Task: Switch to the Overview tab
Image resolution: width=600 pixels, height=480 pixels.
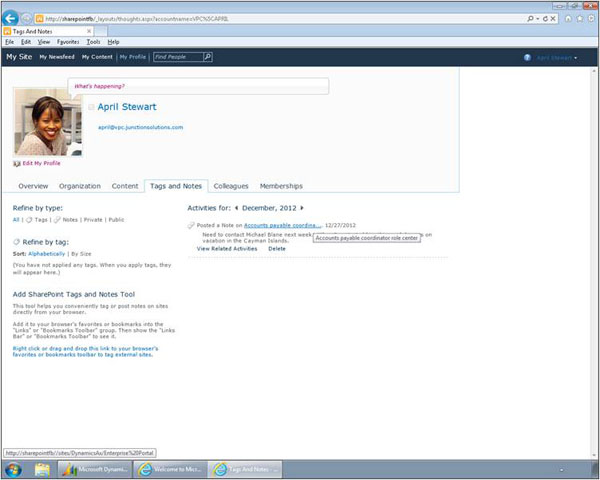Action: pos(33,186)
